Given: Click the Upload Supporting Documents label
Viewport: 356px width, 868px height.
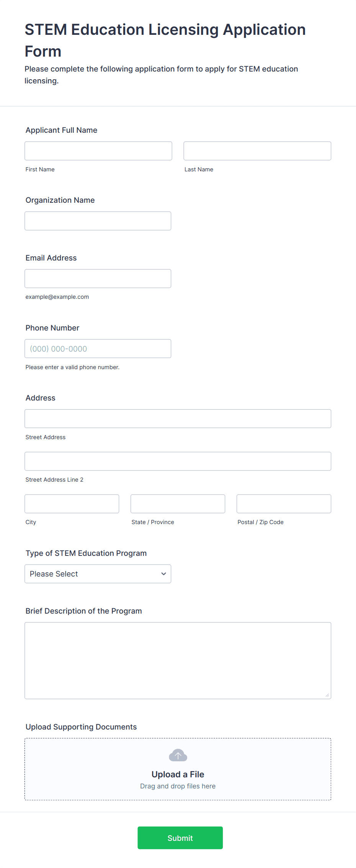Looking at the screenshot, I should pyautogui.click(x=81, y=727).
